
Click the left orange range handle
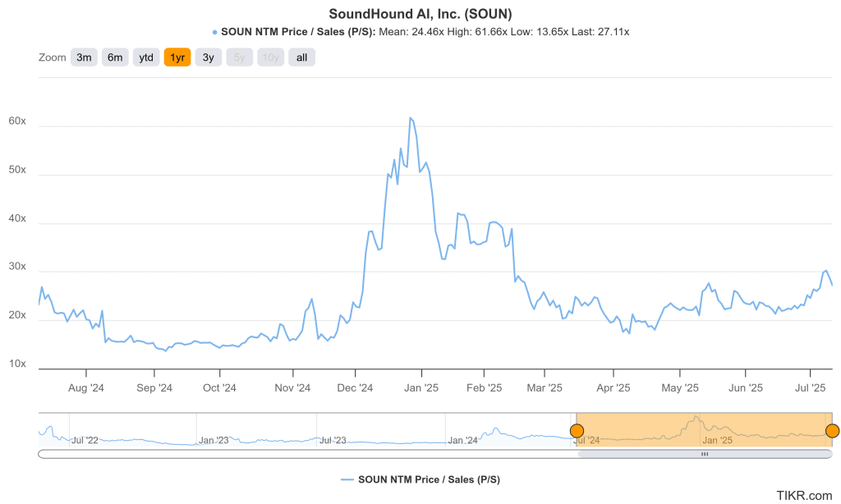point(577,430)
